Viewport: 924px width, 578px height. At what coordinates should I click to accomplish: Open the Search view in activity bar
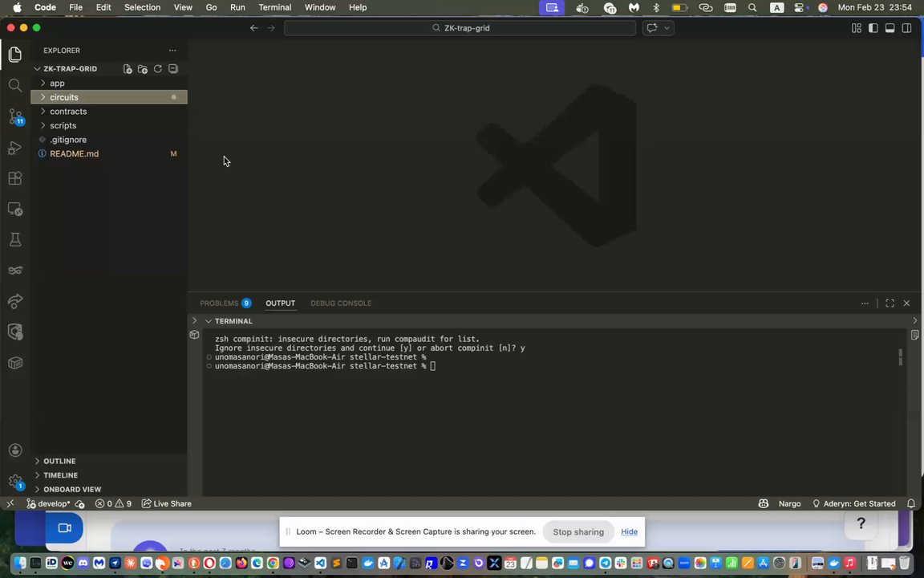[x=14, y=85]
